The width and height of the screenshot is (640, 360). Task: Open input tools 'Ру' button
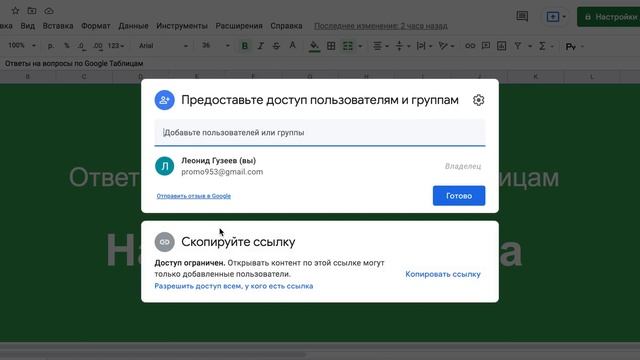571,47
